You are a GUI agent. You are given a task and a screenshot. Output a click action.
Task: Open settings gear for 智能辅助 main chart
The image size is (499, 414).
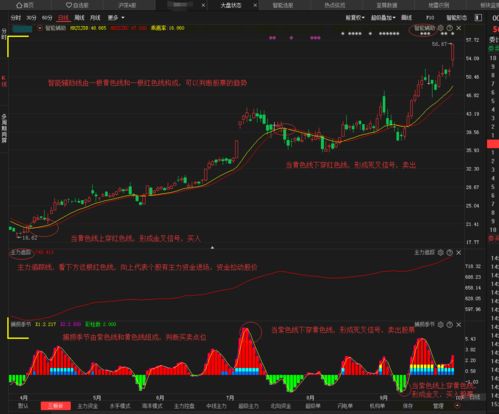[440, 28]
